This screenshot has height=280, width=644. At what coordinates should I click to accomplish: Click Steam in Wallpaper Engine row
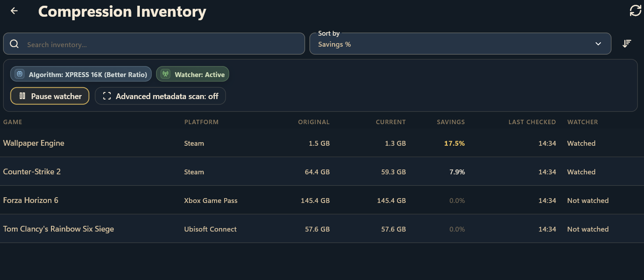pos(194,143)
